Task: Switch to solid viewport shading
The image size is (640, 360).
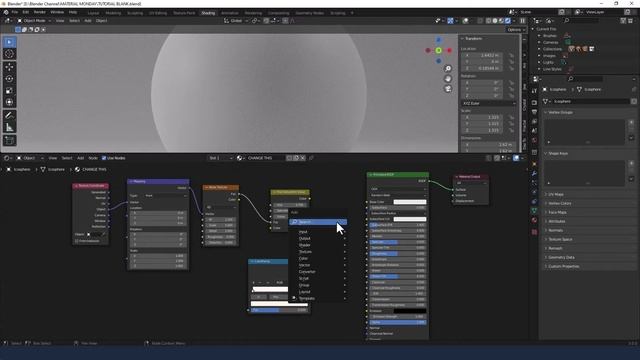Action: coord(495,20)
